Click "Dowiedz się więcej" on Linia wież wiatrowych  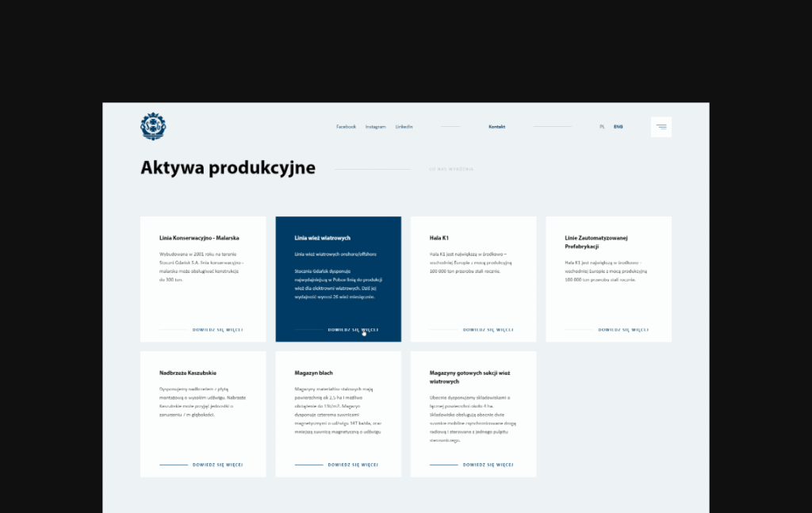point(353,330)
